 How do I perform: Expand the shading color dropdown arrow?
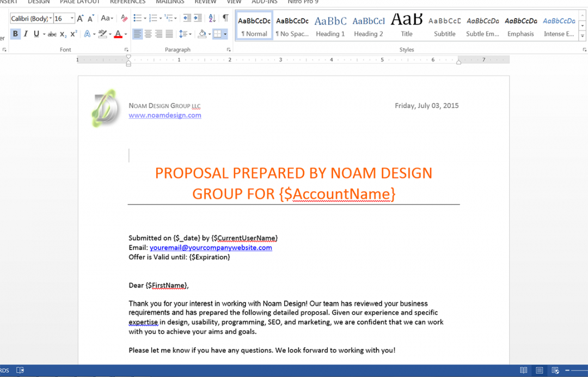point(209,34)
